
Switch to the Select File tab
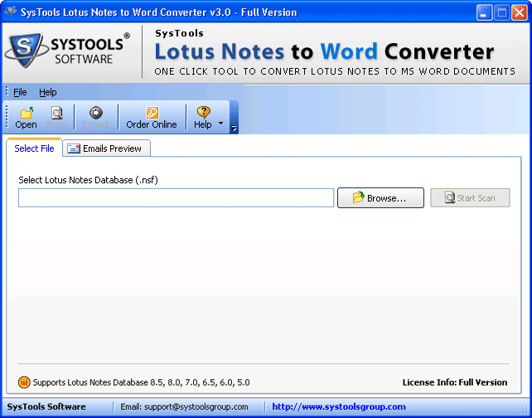(x=34, y=148)
